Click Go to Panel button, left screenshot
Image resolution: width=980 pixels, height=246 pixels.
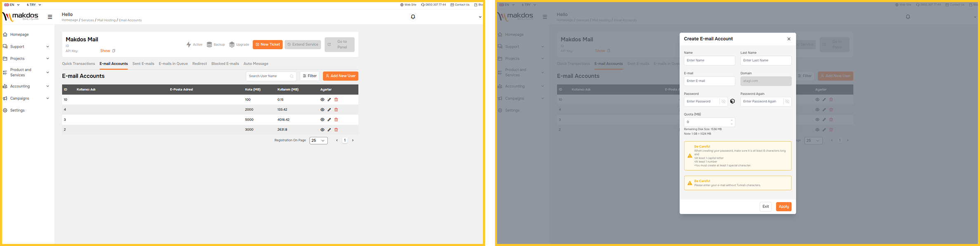point(339,45)
